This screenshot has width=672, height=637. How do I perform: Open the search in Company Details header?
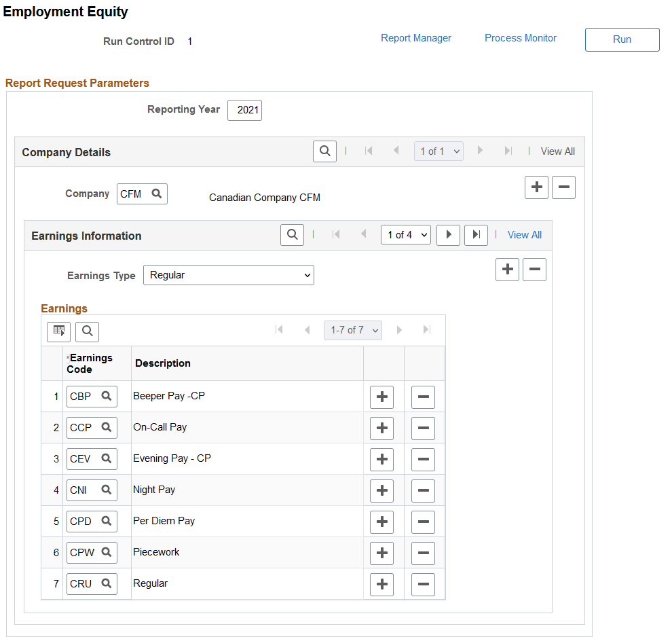click(324, 151)
